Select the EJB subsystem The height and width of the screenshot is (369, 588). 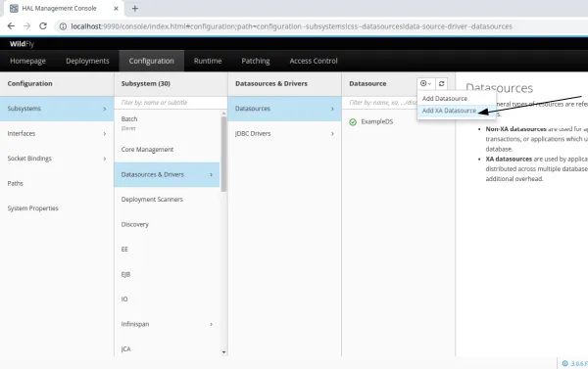[167, 274]
